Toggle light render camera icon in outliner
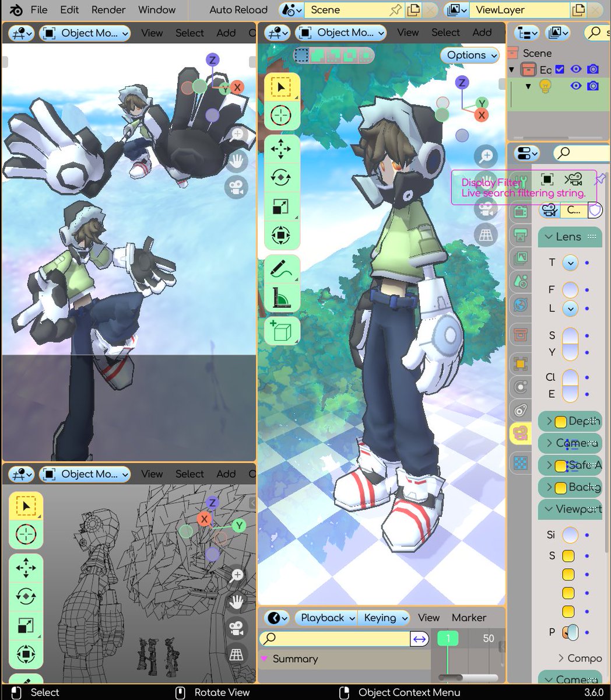This screenshot has height=700, width=611. coord(593,86)
